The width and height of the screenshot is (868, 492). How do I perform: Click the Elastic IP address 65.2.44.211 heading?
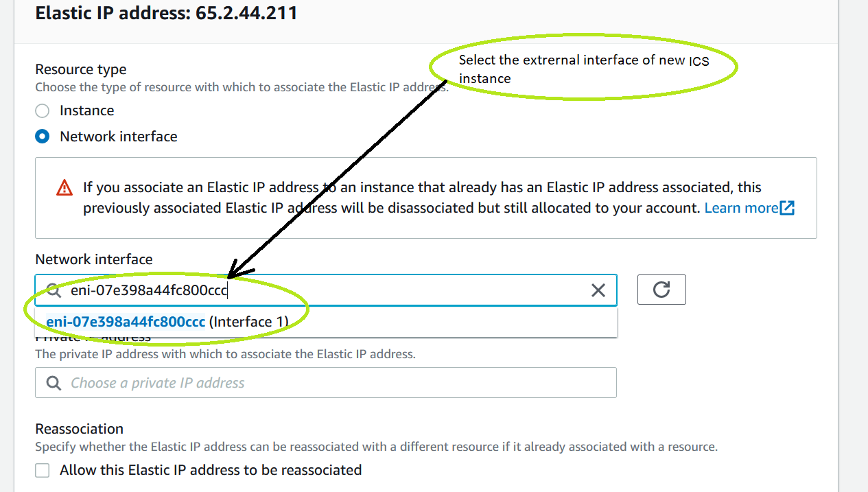pos(166,12)
